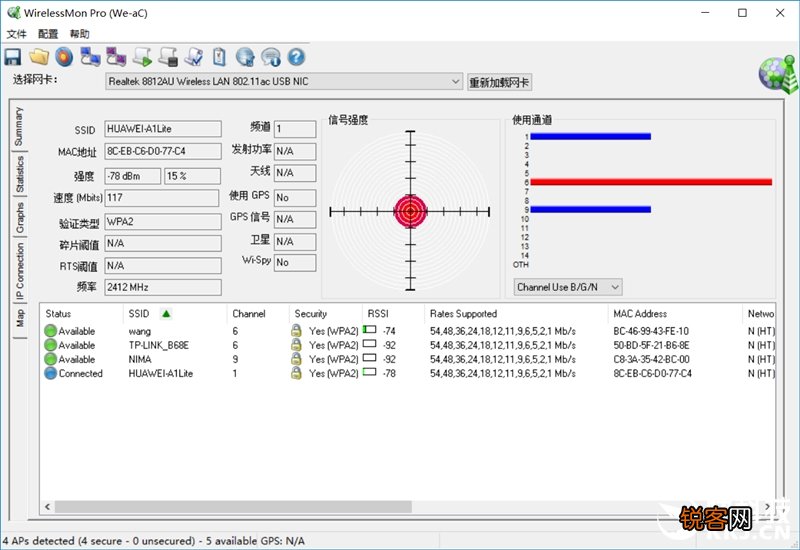
Task: Click the blue channel 9 usage bar
Action: click(591, 209)
